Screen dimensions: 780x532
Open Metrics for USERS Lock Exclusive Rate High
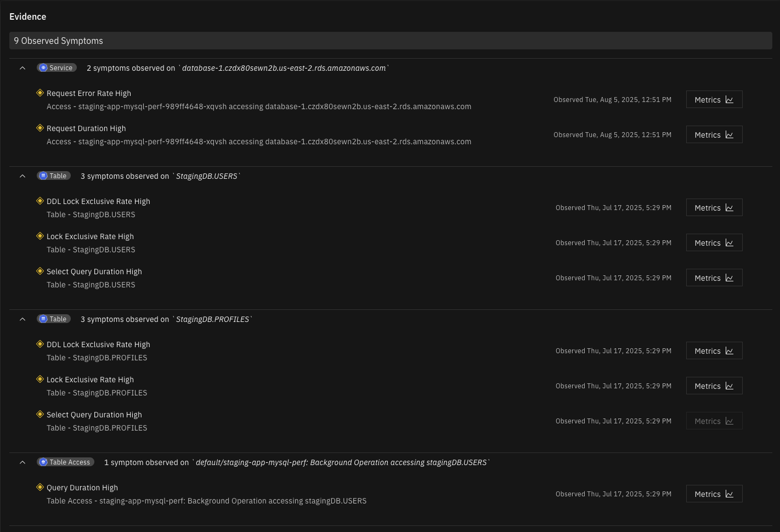point(714,243)
